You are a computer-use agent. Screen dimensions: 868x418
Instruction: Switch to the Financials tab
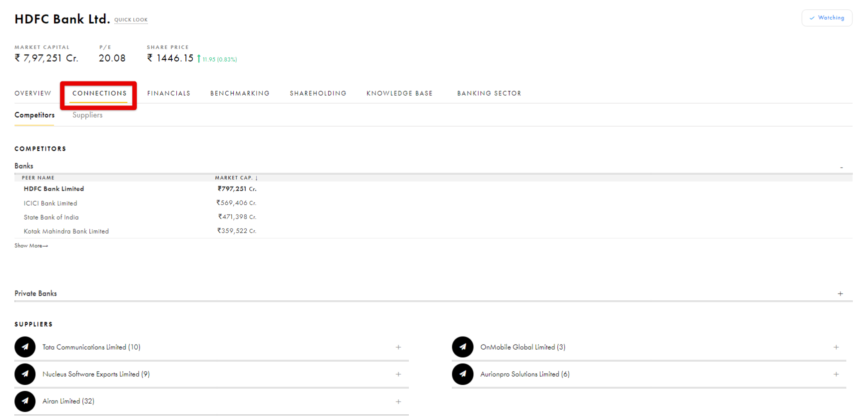pos(169,93)
